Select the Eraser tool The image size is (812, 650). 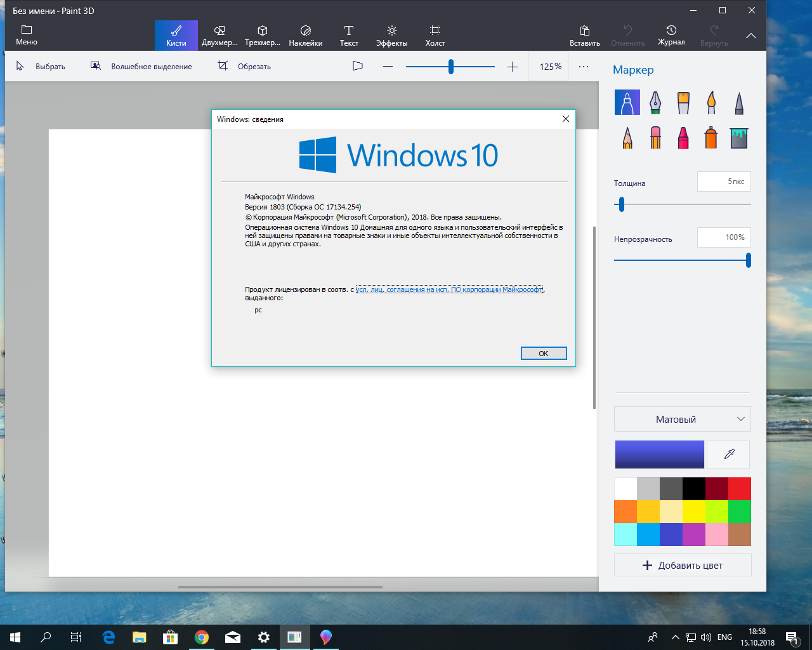[655, 137]
